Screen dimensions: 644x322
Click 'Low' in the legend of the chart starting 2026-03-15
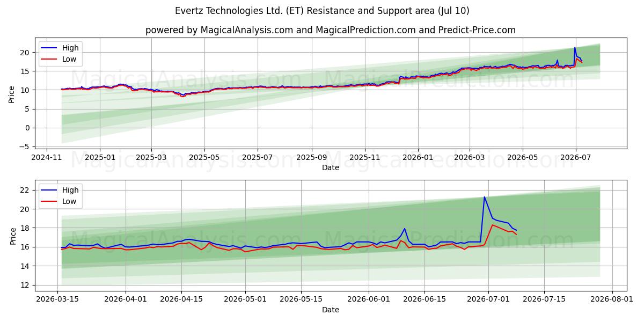pos(69,201)
